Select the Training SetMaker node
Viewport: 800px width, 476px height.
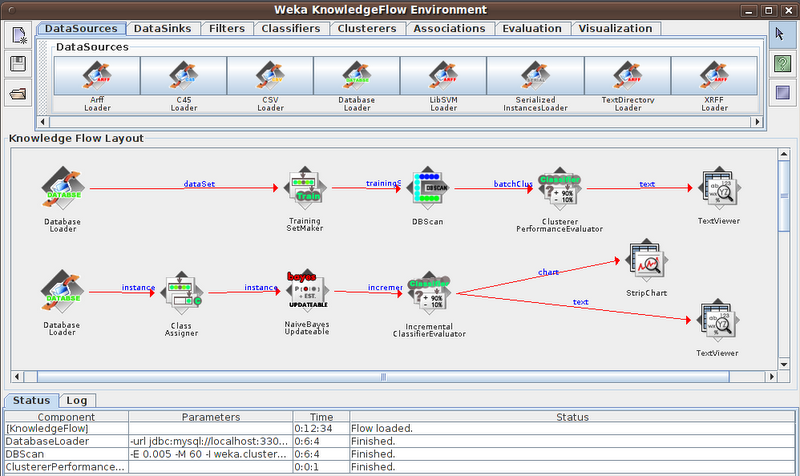click(305, 188)
